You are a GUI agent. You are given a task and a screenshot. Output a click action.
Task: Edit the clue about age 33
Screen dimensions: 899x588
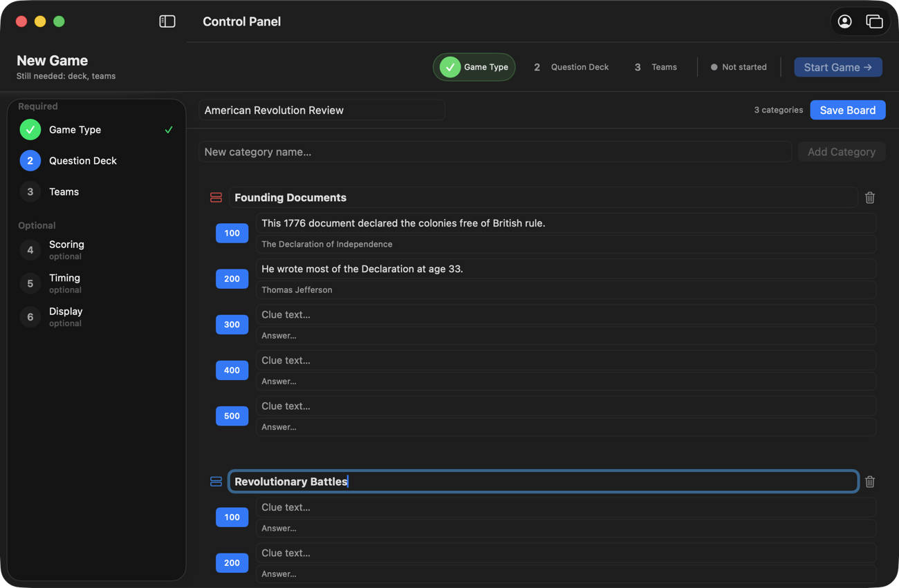pos(566,269)
